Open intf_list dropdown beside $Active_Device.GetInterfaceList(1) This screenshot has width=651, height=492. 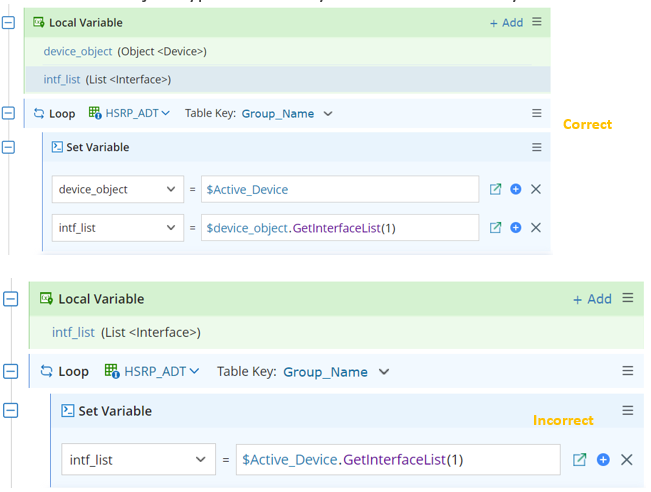pos(137,460)
